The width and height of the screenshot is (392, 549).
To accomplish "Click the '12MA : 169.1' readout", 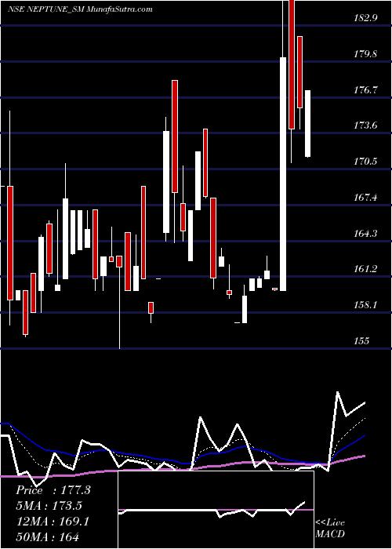I will [53, 522].
